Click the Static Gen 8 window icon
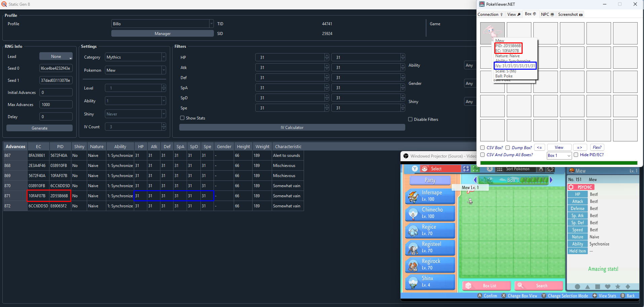This screenshot has height=307, width=644. [x=4, y=4]
